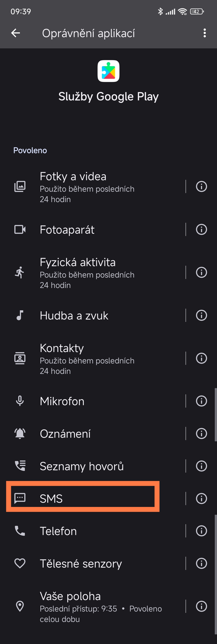Tap info icon for Kontakty

(201, 358)
